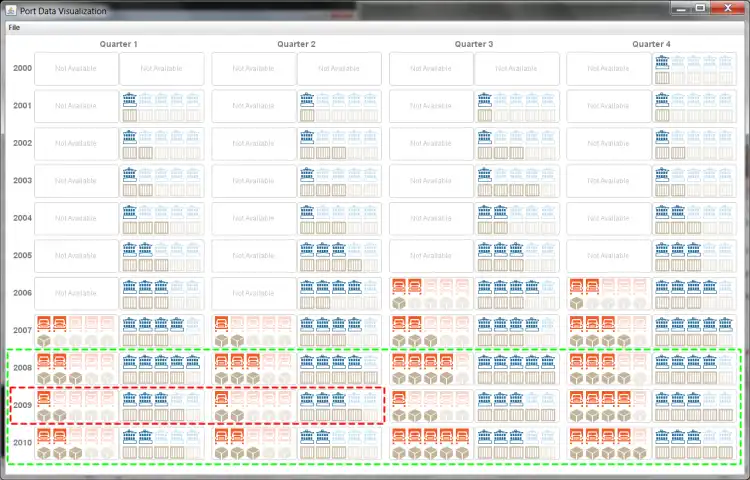Click the highlighted ship in 2004 Quarter 2
The image size is (750, 480).
point(307,211)
